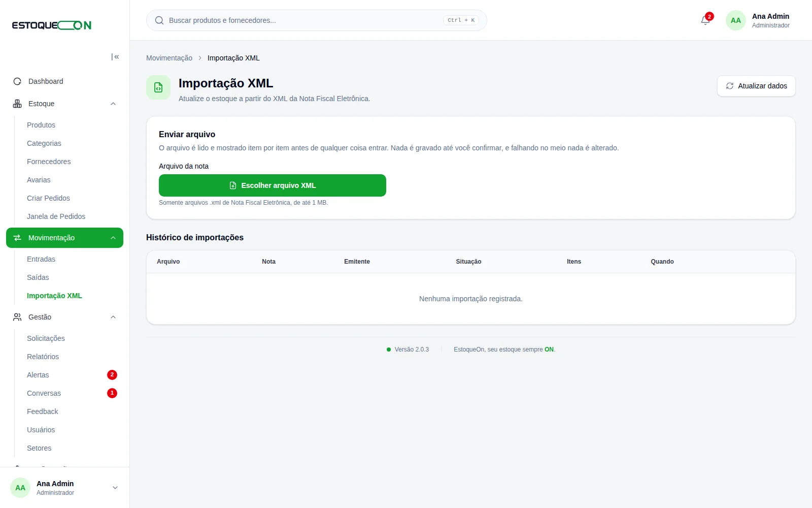This screenshot has width=812, height=508.
Task: Click the Quando column header
Action: click(662, 262)
